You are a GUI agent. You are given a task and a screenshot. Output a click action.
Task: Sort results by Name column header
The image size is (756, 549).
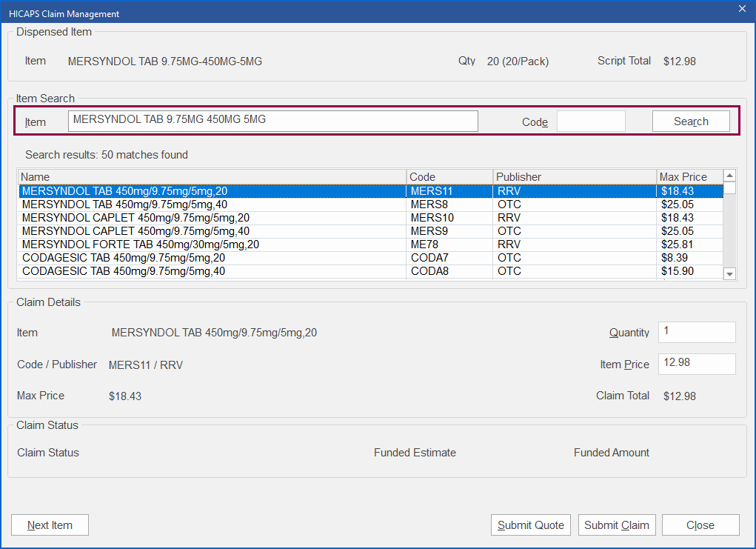point(212,177)
